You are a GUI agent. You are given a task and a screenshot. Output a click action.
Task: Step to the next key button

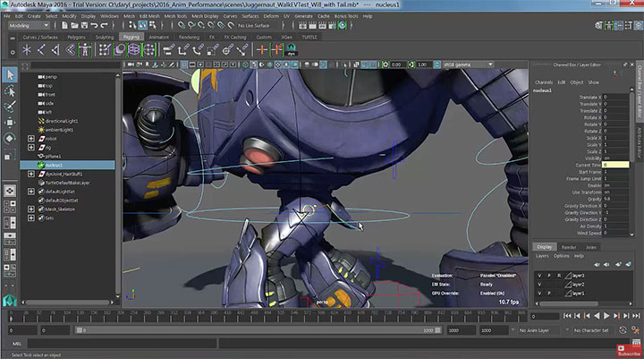coord(616,316)
